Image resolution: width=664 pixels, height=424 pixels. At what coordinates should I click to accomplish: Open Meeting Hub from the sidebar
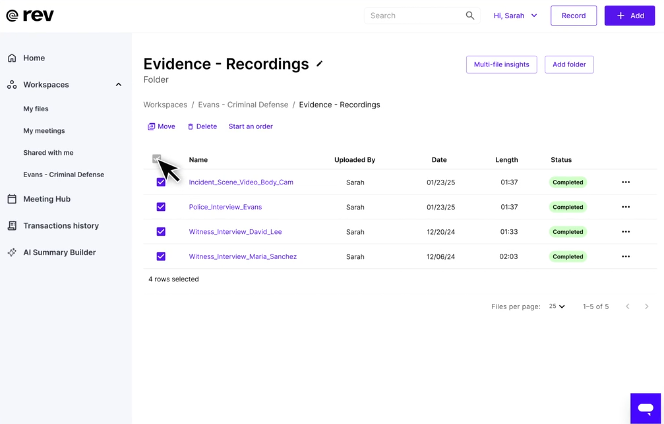pyautogui.click(x=46, y=199)
